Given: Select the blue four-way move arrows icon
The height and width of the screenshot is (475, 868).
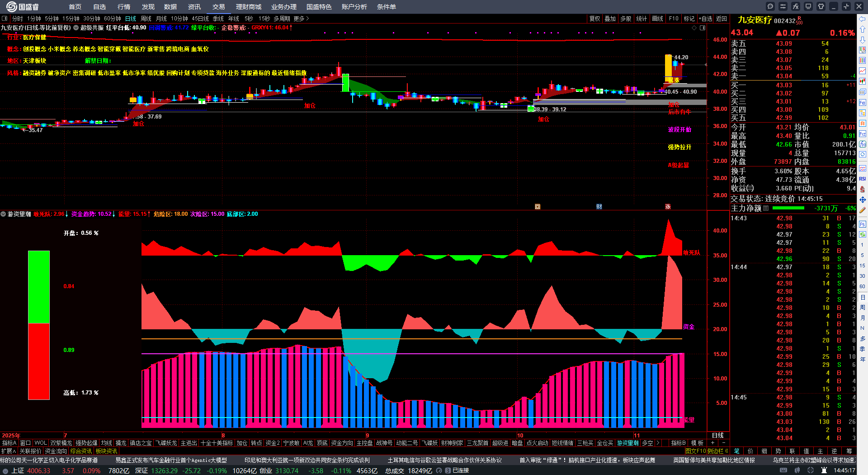Looking at the screenshot, I should tap(863, 199).
